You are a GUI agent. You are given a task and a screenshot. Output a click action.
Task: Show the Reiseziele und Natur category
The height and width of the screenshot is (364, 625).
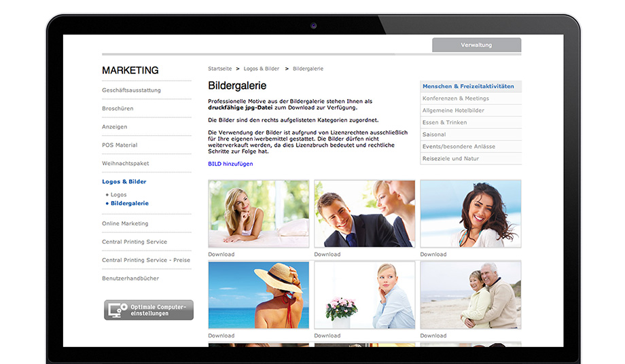[450, 159]
